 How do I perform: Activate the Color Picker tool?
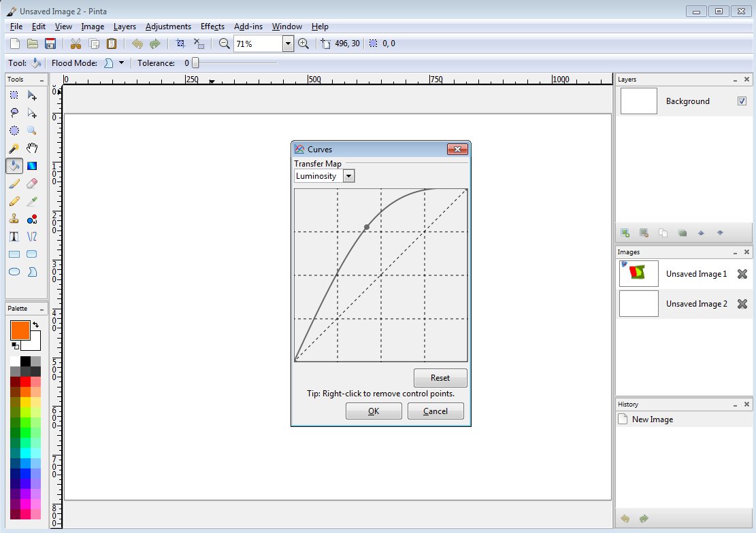(32, 201)
